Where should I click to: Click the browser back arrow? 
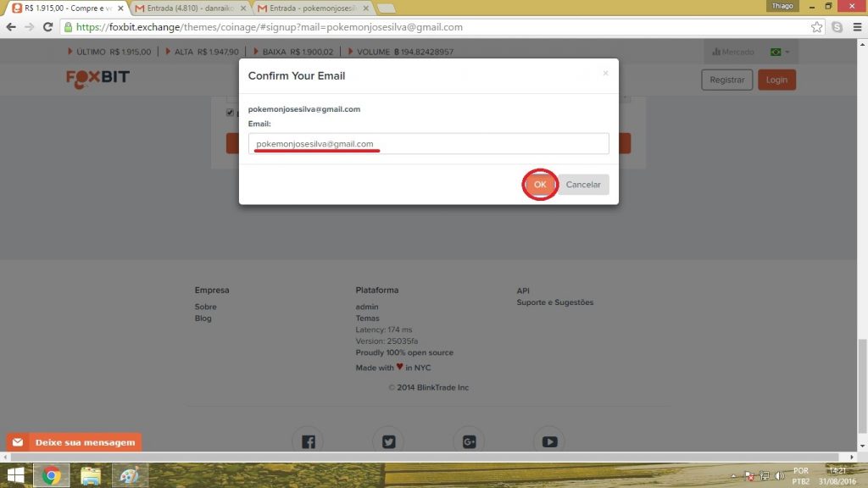tap(11, 27)
